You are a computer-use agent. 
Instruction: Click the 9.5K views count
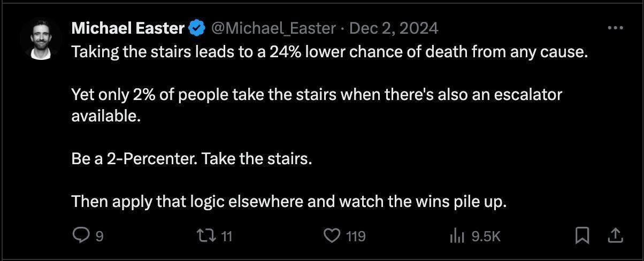[x=486, y=236]
